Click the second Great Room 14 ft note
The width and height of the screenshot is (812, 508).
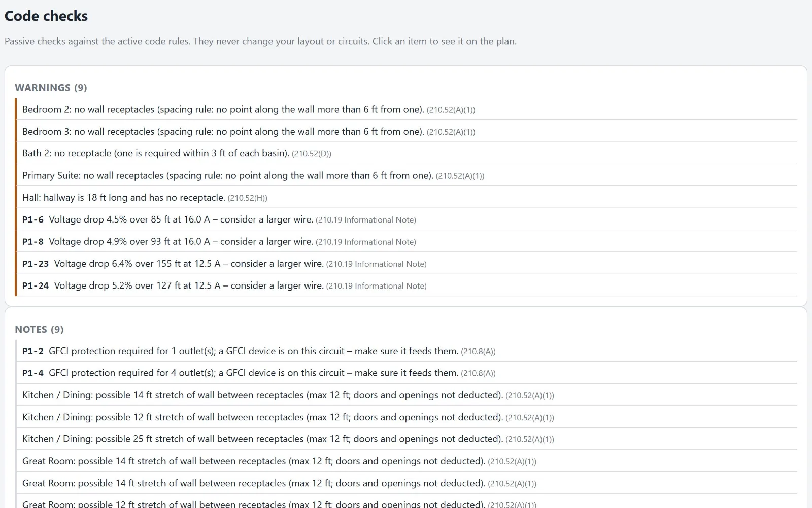406,483
